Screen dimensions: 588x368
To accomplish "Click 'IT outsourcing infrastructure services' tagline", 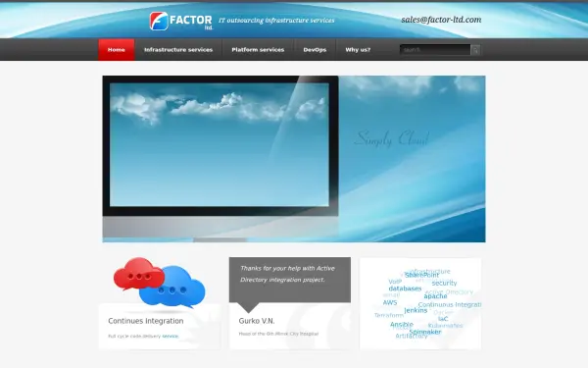I will point(276,21).
